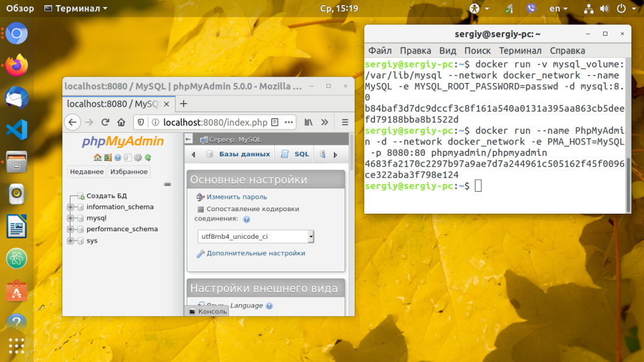
Task: Launch Visual Studio Code from dock
Action: [x=16, y=129]
